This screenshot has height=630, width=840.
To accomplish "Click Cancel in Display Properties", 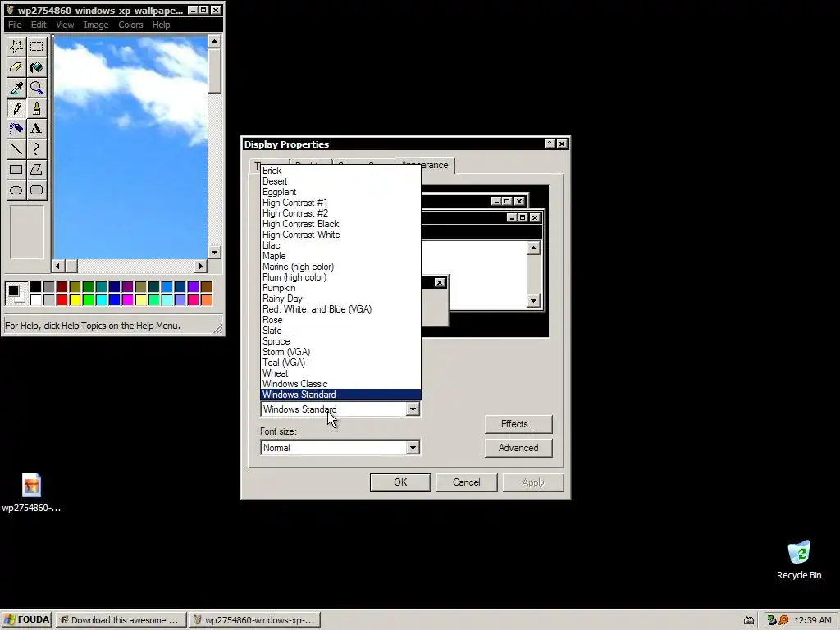I will pos(467,482).
